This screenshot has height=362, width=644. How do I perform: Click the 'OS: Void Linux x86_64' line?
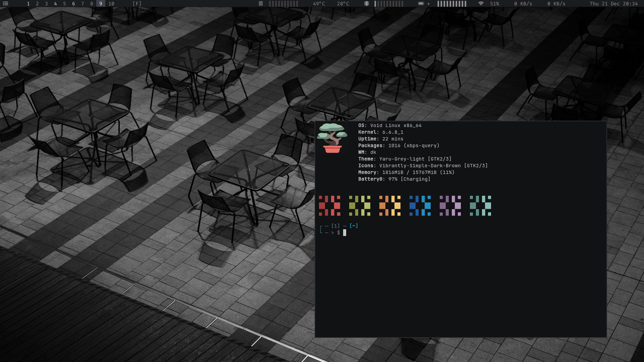[390, 126]
